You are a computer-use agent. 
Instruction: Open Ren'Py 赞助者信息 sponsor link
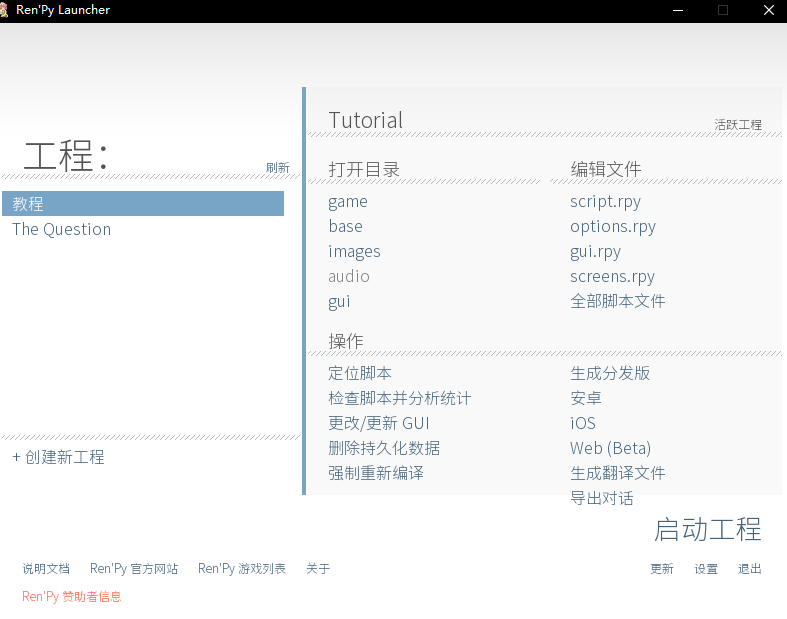[72, 596]
